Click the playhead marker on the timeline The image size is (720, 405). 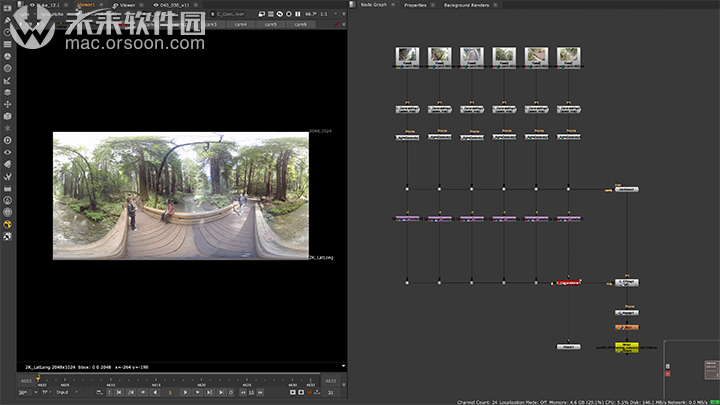pyautogui.click(x=38, y=377)
